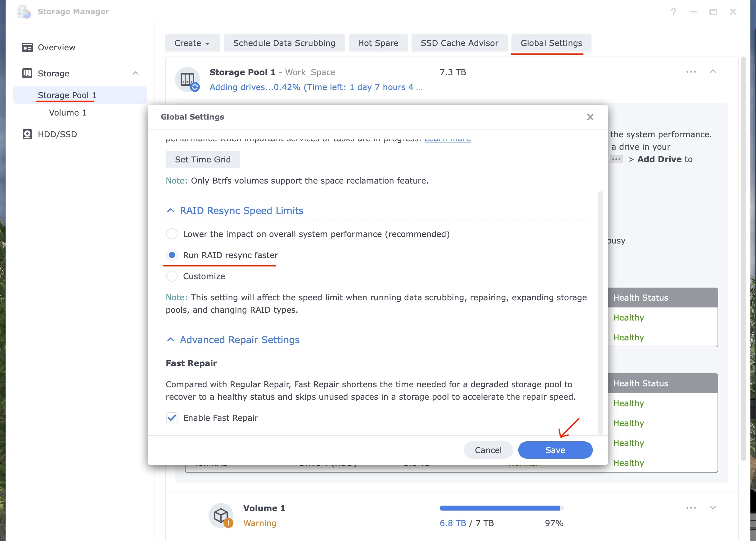
Task: Click the Storage section icon in sidebar
Action: tap(27, 73)
